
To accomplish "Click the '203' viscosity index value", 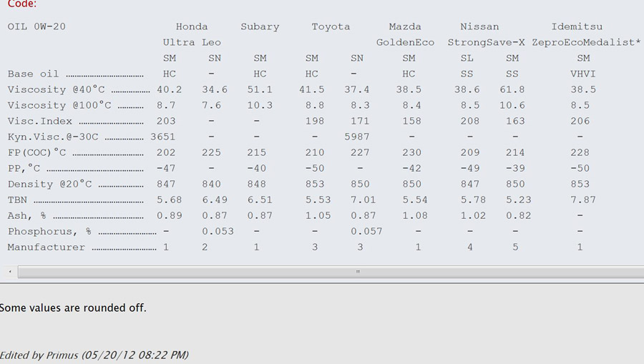I will 166,121.
